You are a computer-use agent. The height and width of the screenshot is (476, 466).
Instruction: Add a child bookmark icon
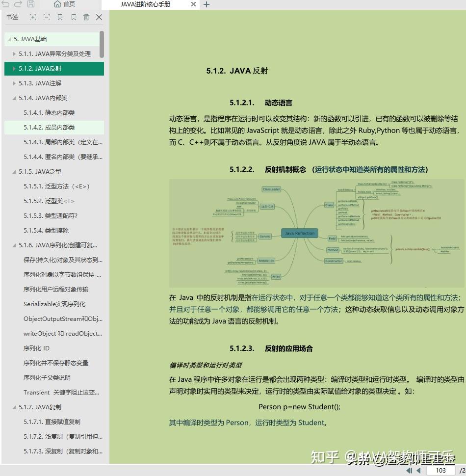pos(74,17)
